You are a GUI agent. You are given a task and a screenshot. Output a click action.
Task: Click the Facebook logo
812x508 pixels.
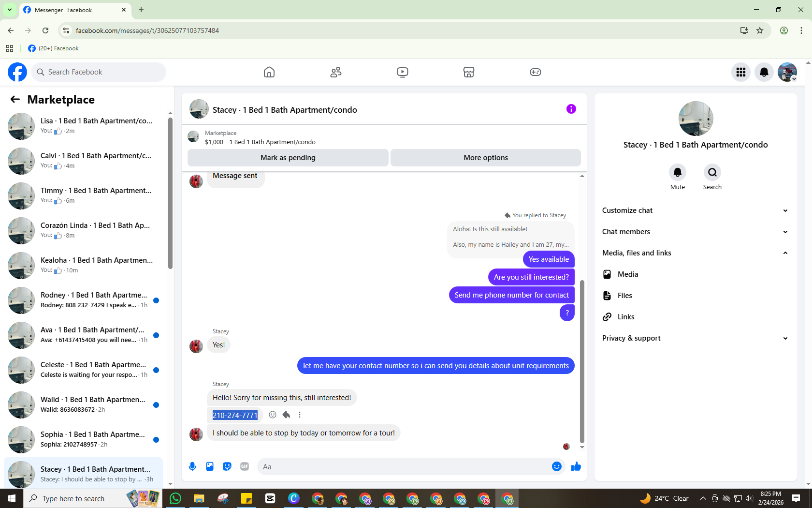pyautogui.click(x=17, y=72)
